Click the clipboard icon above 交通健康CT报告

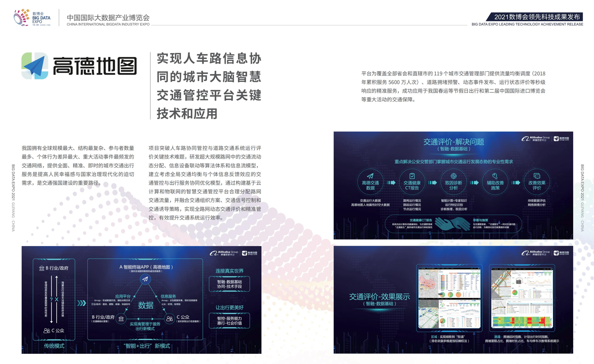click(x=412, y=176)
